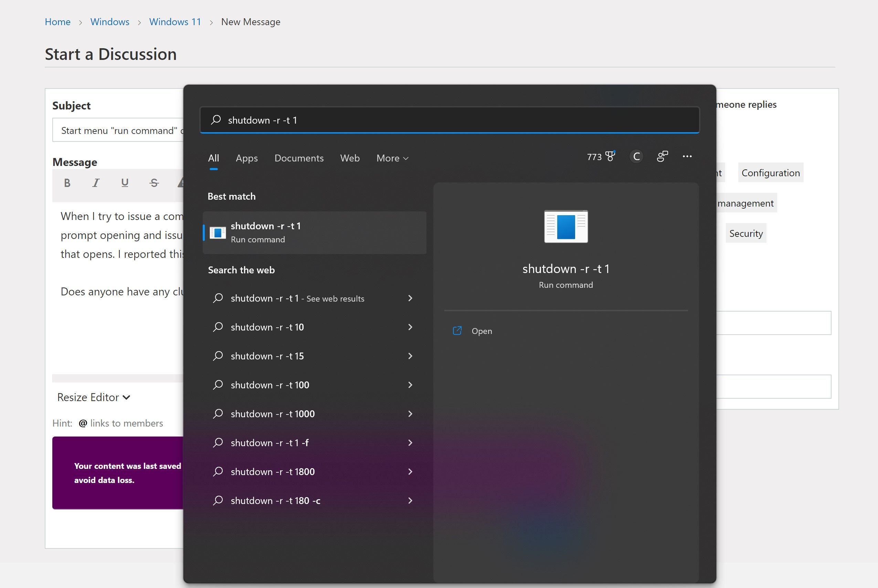Expand the More filter dropdown
The width and height of the screenshot is (878, 588).
click(x=392, y=158)
